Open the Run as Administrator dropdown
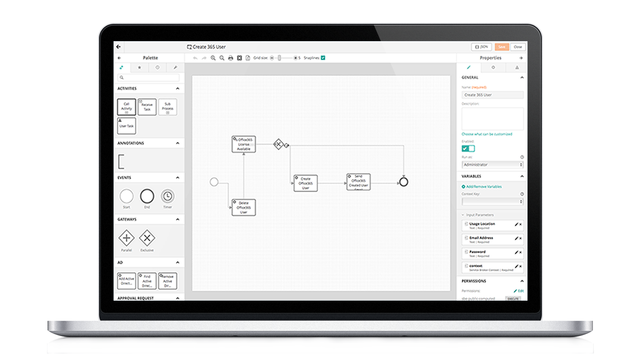 coord(493,165)
